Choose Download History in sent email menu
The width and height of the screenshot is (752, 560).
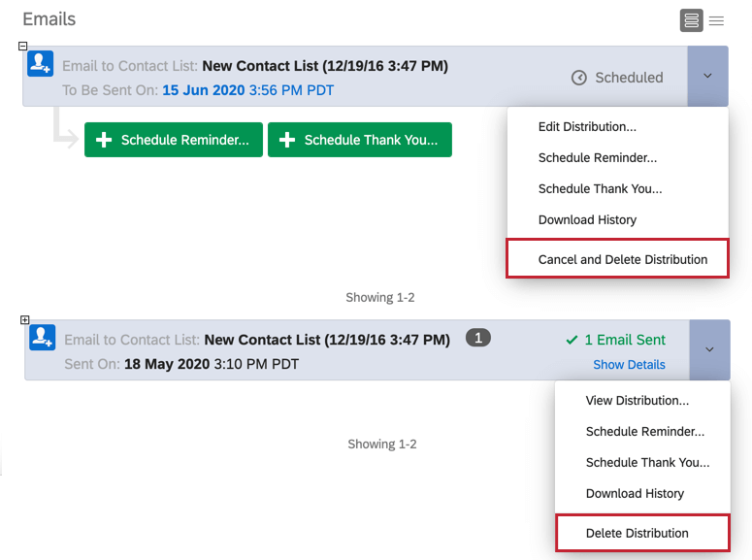(x=635, y=494)
